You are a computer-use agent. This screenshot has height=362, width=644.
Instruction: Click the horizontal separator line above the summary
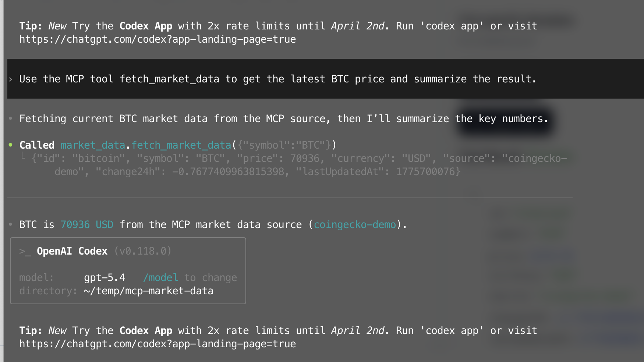coord(290,198)
